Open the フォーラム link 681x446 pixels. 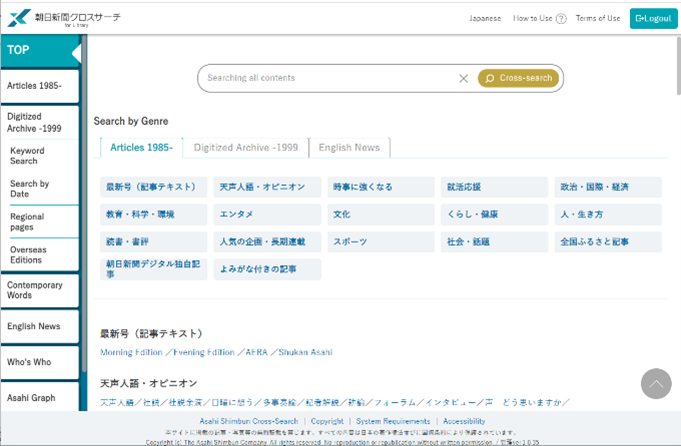click(395, 403)
